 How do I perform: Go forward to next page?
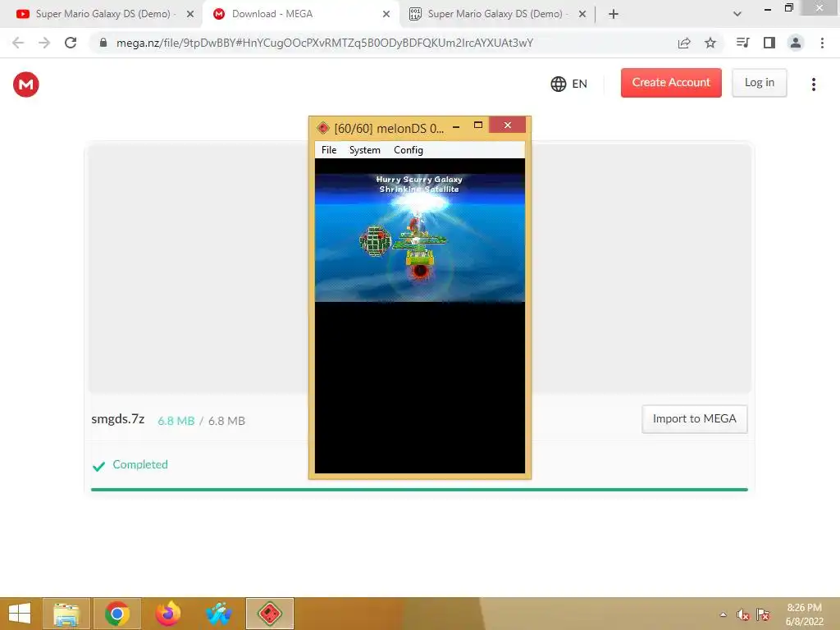[44, 43]
